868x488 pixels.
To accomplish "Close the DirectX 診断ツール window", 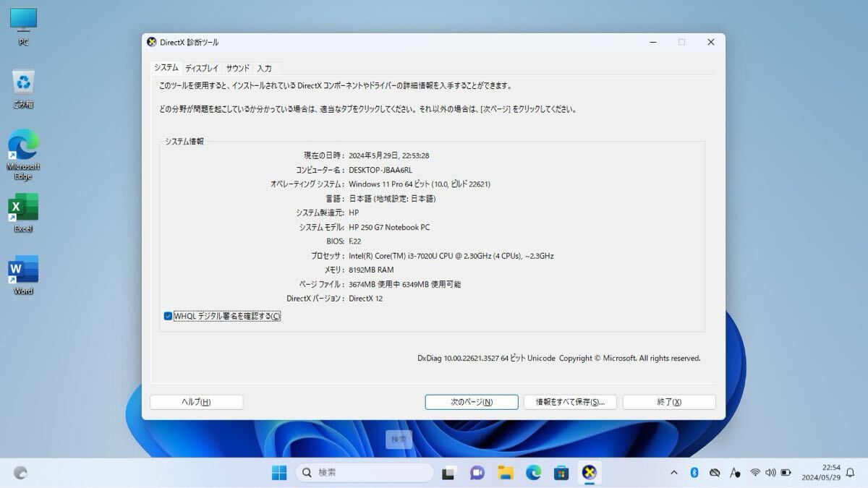I will (x=710, y=43).
